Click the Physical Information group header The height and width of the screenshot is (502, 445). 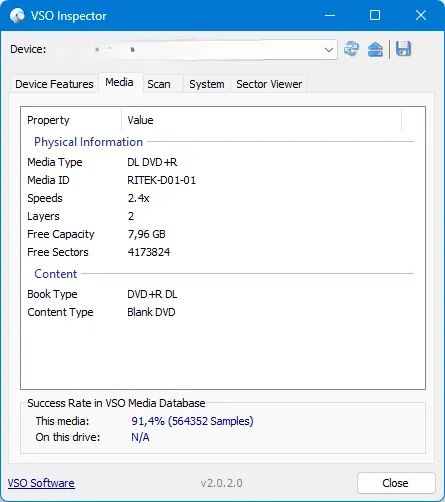pyautogui.click(x=88, y=142)
